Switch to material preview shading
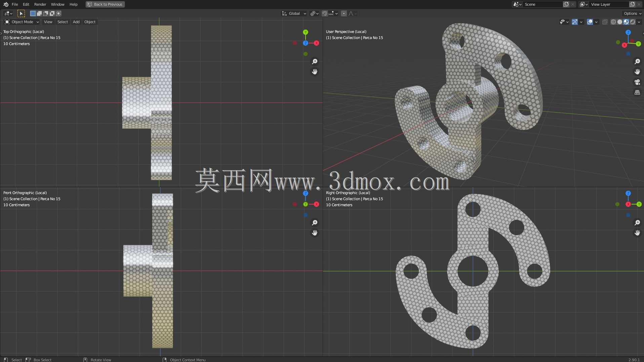 626,22
